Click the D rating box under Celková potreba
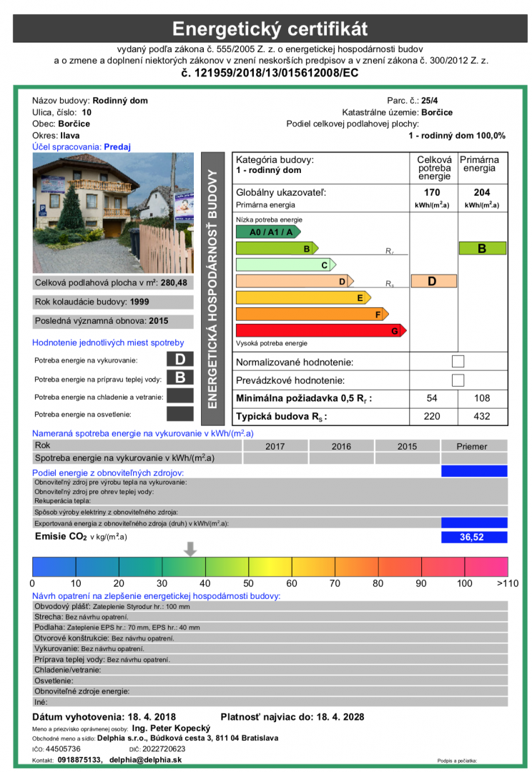This screenshot has height=772, width=532. point(433,281)
